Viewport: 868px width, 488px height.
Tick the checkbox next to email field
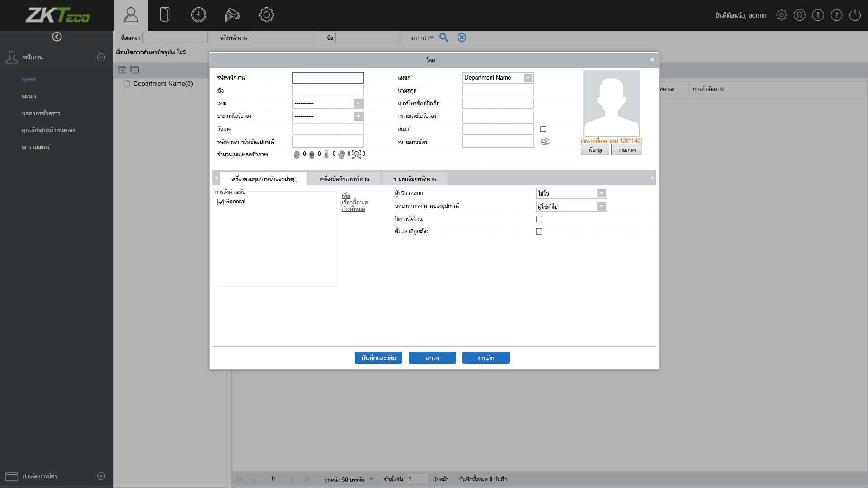(x=543, y=129)
